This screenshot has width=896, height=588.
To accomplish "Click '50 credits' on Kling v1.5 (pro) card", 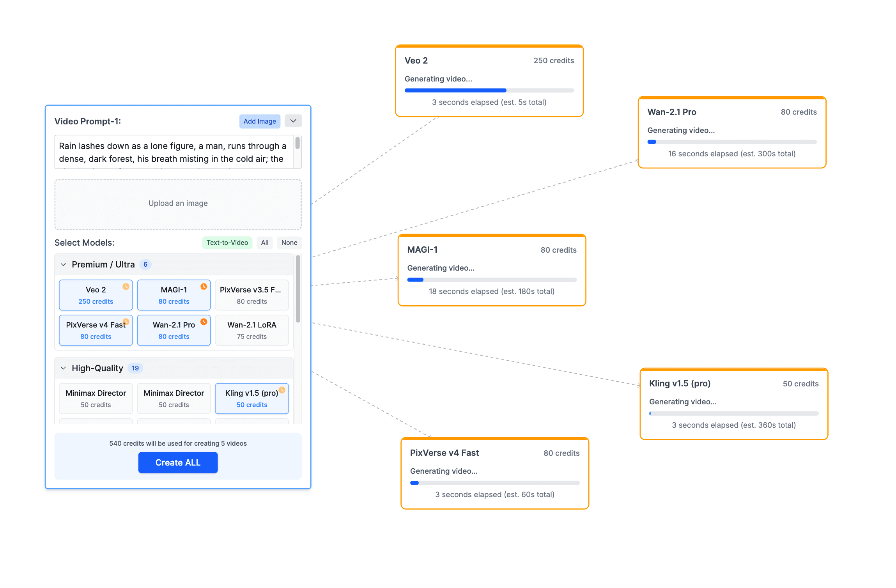I will point(801,384).
